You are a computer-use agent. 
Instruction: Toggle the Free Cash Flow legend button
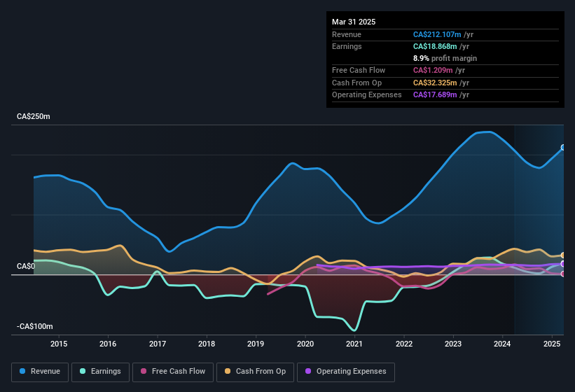coord(173,372)
